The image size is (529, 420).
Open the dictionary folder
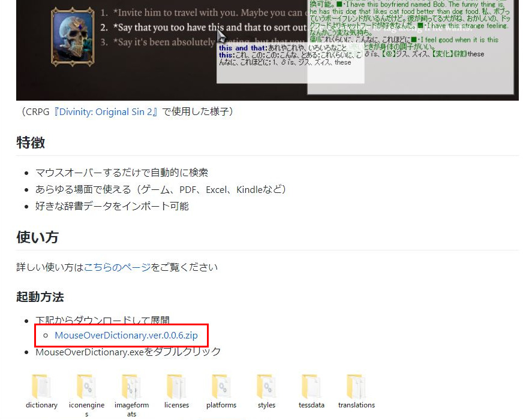(x=41, y=388)
